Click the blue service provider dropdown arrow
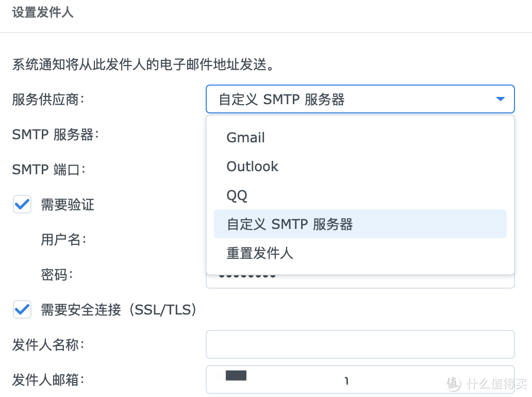This screenshot has width=532, height=397. 500,99
